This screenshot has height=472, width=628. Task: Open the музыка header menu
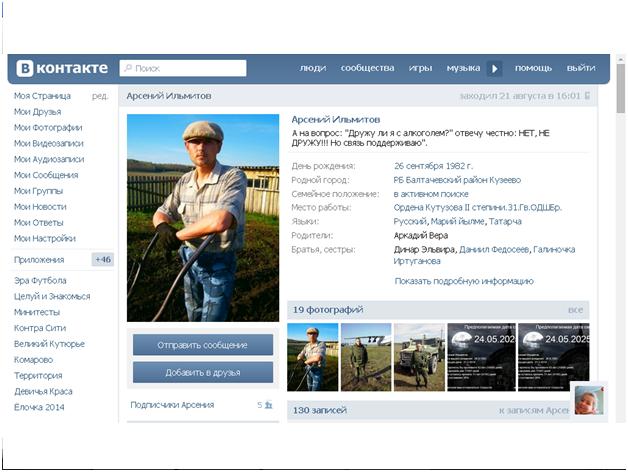[463, 68]
